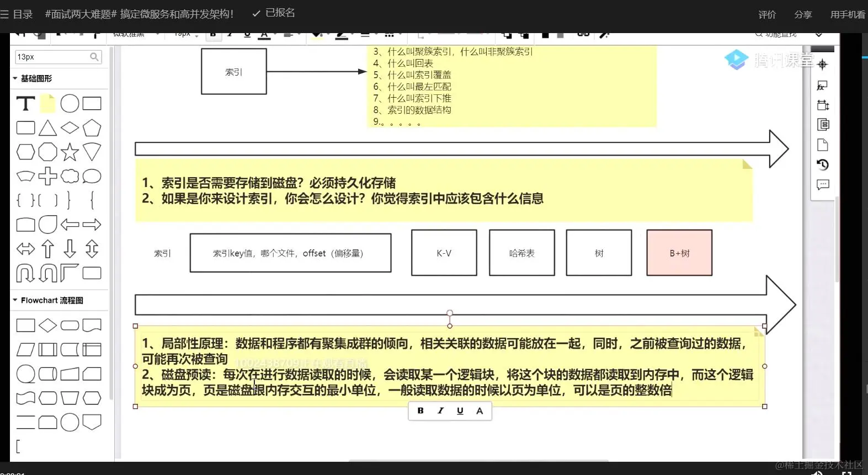
Task: Click the shape search magnifier icon
Action: (x=94, y=57)
